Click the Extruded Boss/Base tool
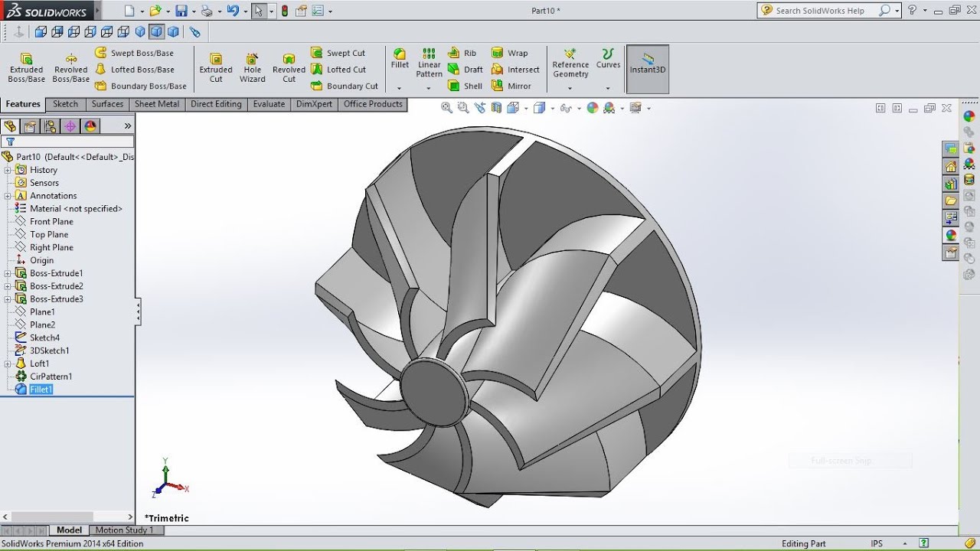This screenshot has height=551, width=980. pos(27,68)
